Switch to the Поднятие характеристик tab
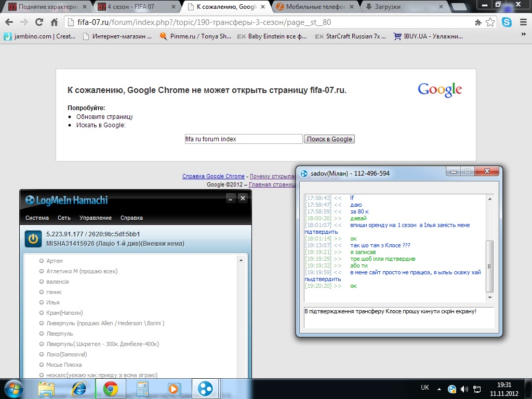The image size is (532, 399). 47,7
